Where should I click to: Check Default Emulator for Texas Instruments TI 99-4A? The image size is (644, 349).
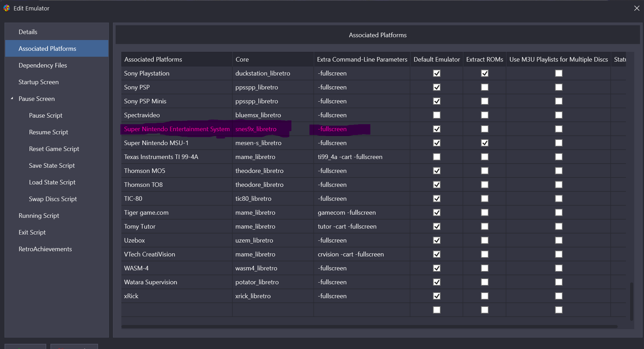(437, 157)
